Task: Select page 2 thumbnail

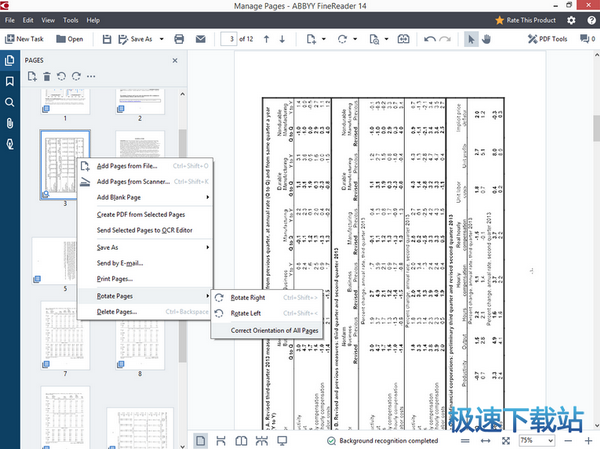Action: [140, 101]
